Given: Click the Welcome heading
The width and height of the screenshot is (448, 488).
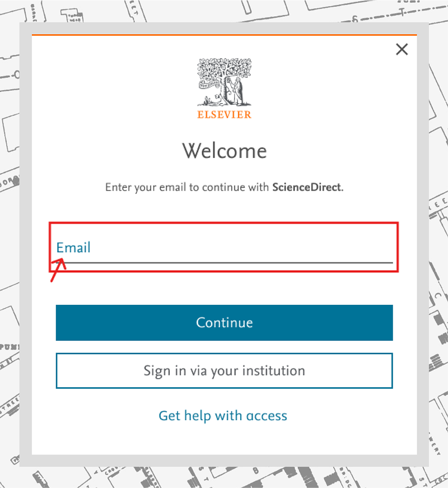Looking at the screenshot, I should 224,151.
